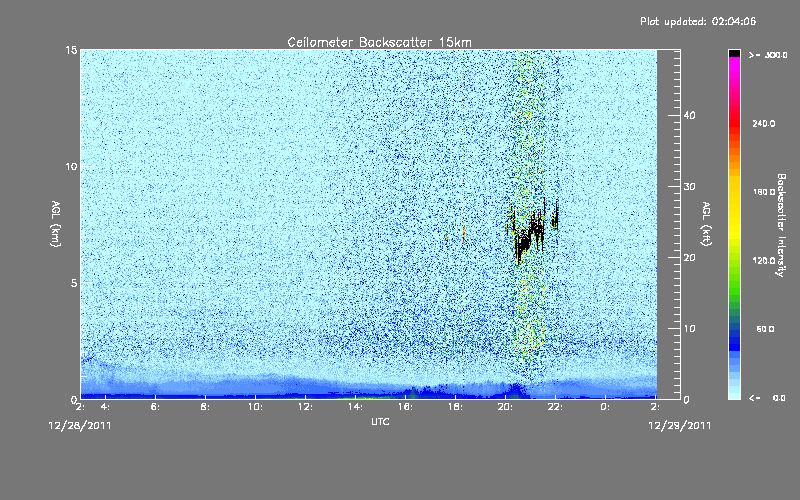Click the 60.0 colorbar value label
The image size is (800, 500).
coord(765,330)
